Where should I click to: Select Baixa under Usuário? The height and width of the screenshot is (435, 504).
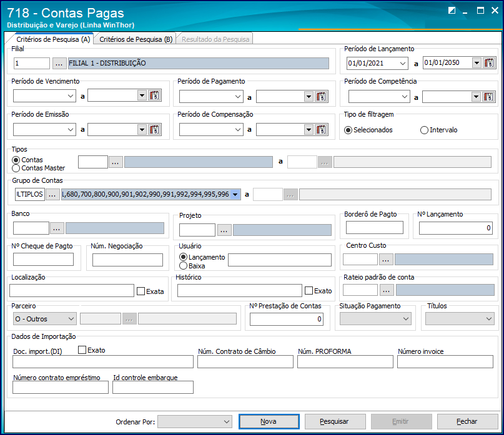(192, 266)
